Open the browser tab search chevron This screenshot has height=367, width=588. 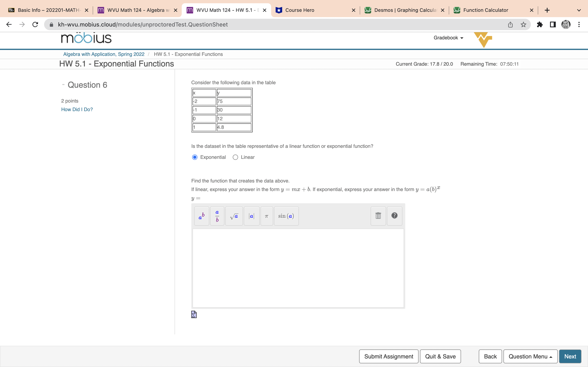point(579,10)
